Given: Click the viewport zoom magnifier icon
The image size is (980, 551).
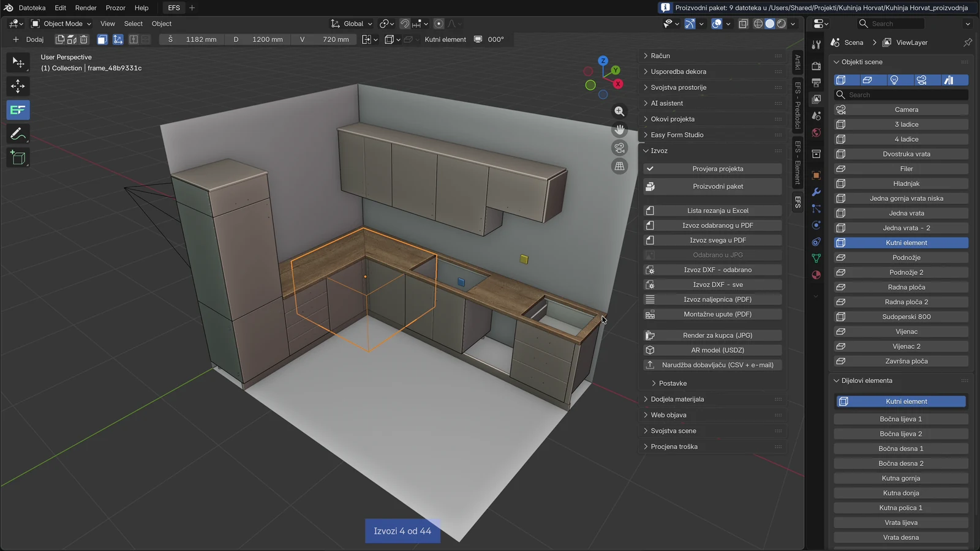Looking at the screenshot, I should pos(619,111).
